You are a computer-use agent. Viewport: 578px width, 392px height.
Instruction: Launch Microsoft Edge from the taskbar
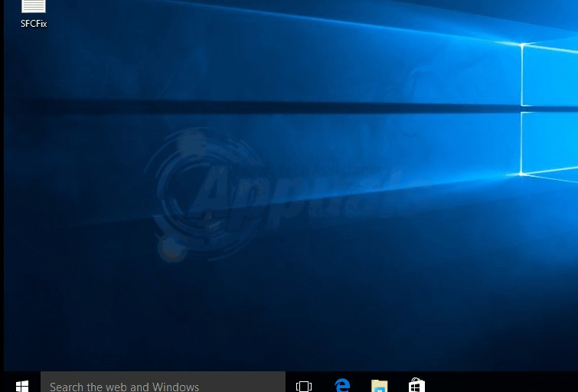[x=342, y=385]
